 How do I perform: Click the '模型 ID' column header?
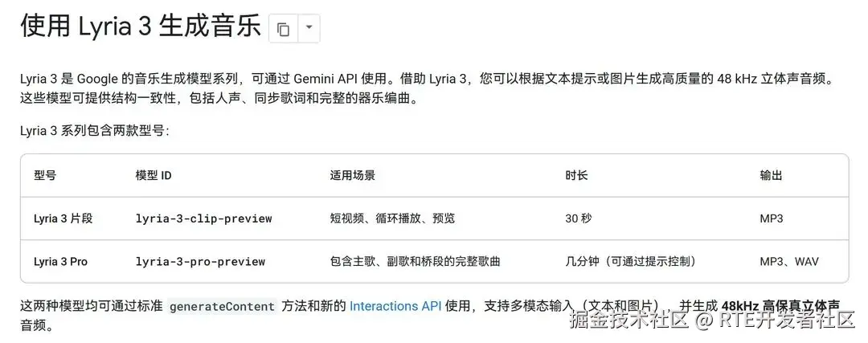(154, 175)
